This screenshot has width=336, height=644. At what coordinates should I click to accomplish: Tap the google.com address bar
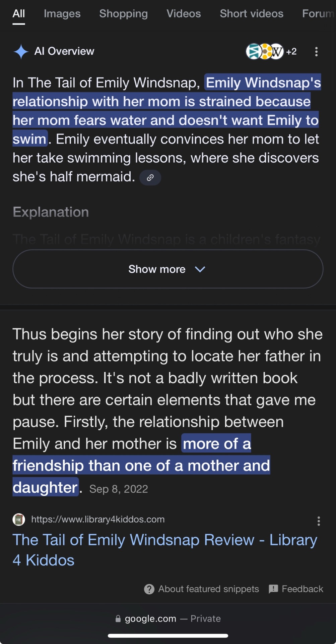167,619
